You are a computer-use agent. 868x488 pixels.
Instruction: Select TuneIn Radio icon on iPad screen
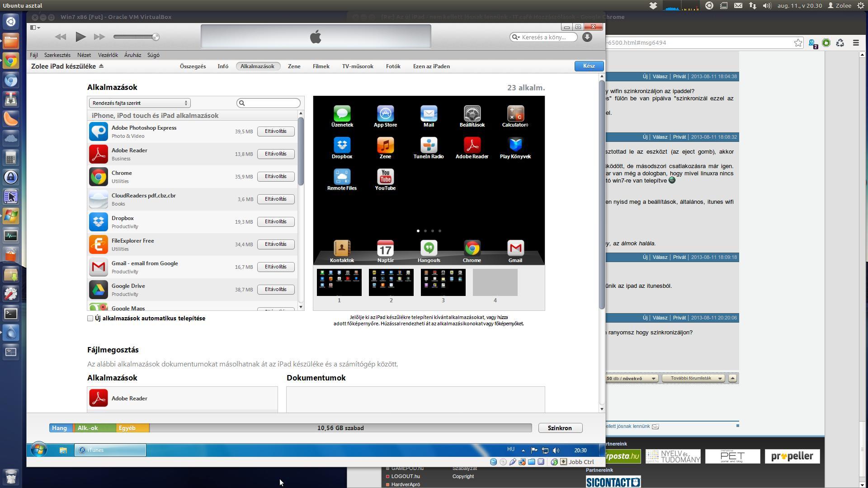[429, 145]
